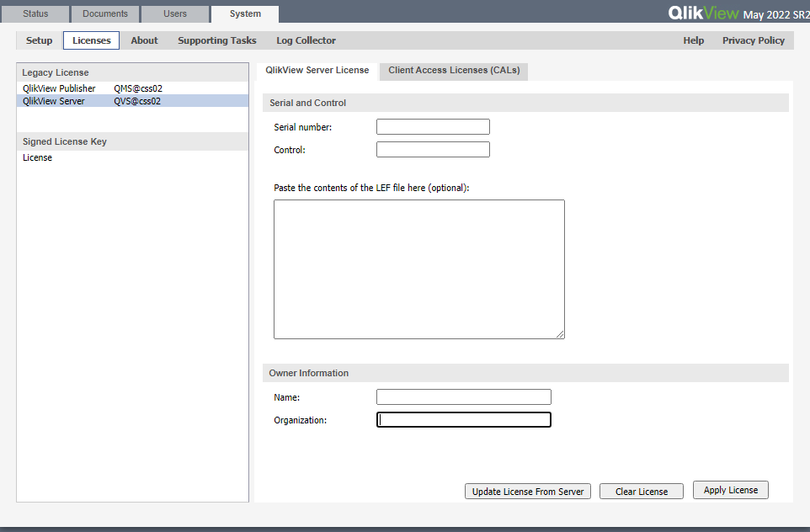Click the QVS@css02 server entry
Image resolution: width=810 pixels, height=532 pixels.
(x=137, y=101)
